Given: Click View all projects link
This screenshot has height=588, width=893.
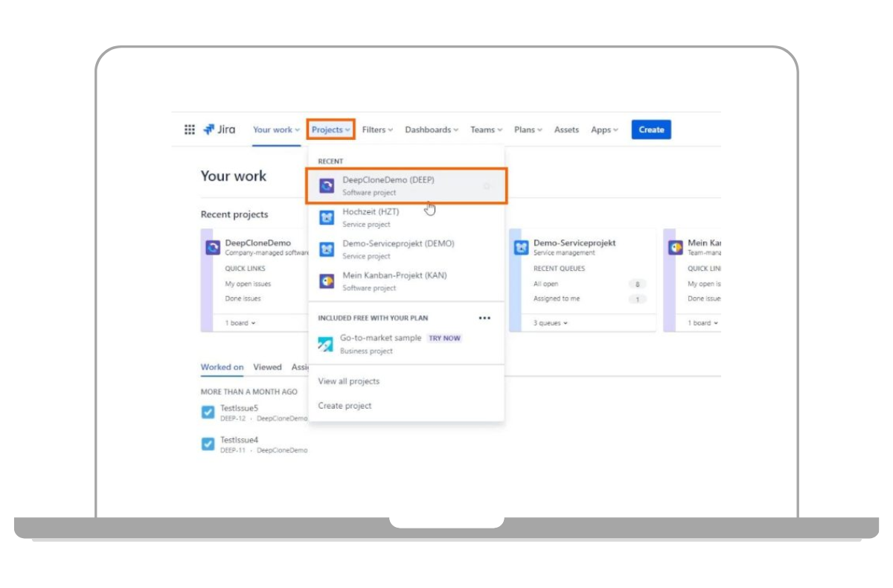Looking at the screenshot, I should (x=348, y=381).
